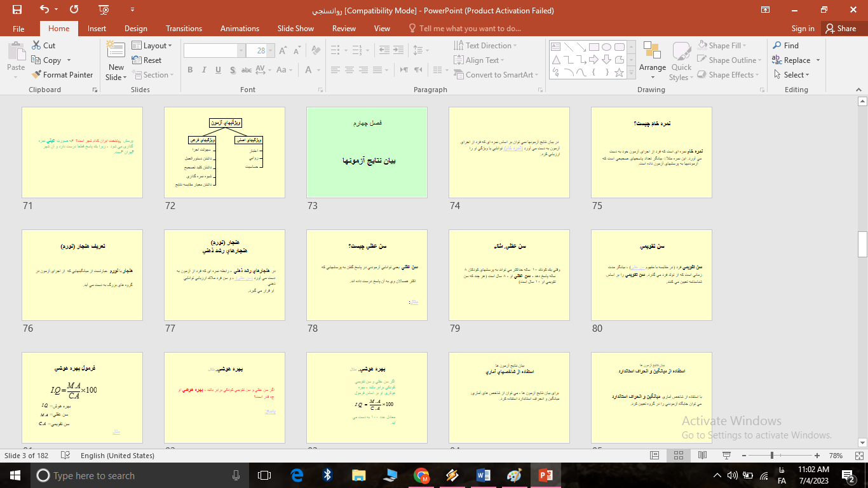Open Google Chrome from the taskbar

click(421, 475)
